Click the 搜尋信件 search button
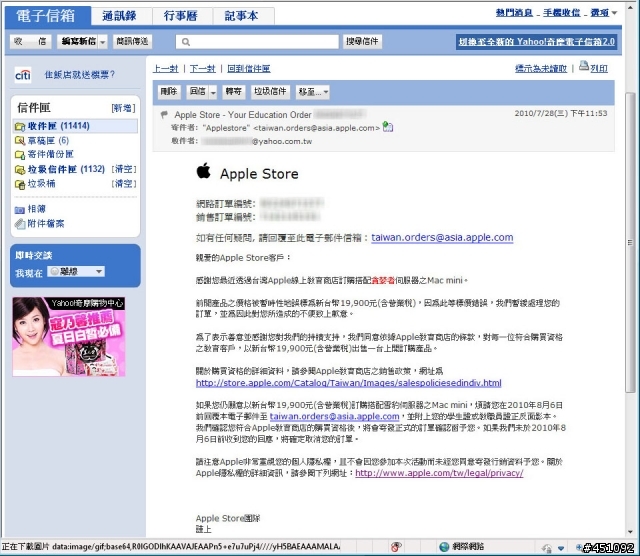This screenshot has height=556, width=640. click(x=362, y=41)
